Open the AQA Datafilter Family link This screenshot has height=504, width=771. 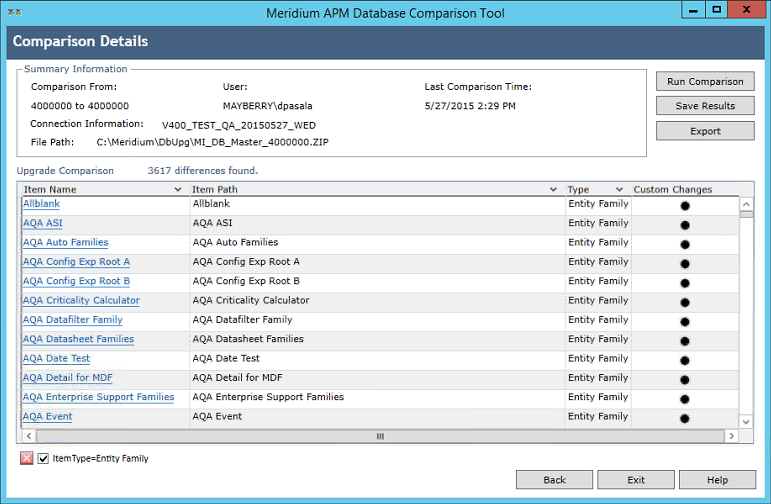pos(73,320)
